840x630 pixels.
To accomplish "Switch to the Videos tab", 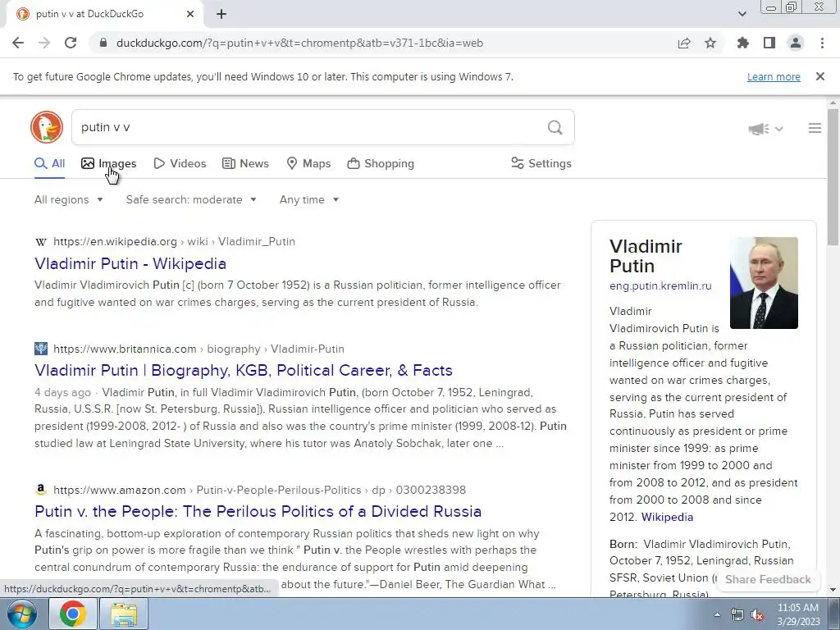I will [180, 163].
